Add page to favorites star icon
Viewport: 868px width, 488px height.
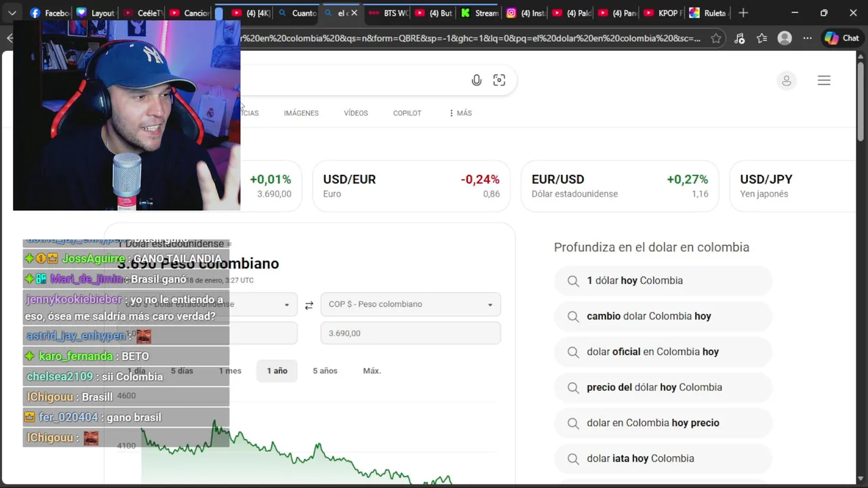pyautogui.click(x=716, y=39)
